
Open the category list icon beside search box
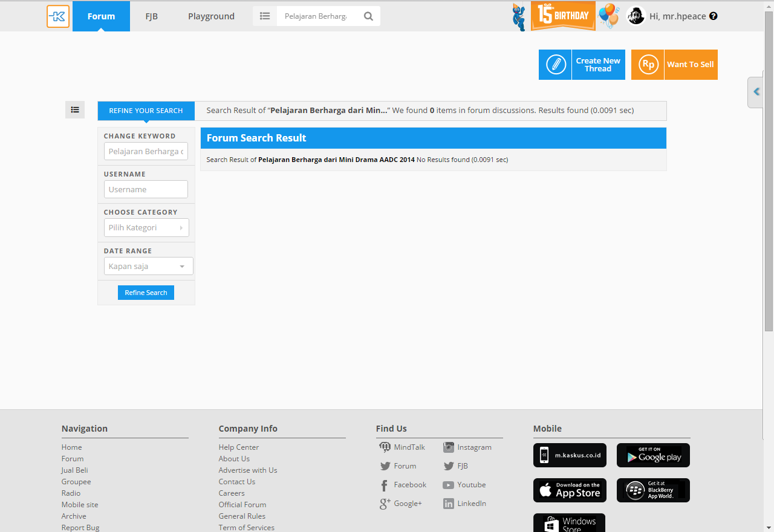click(265, 16)
